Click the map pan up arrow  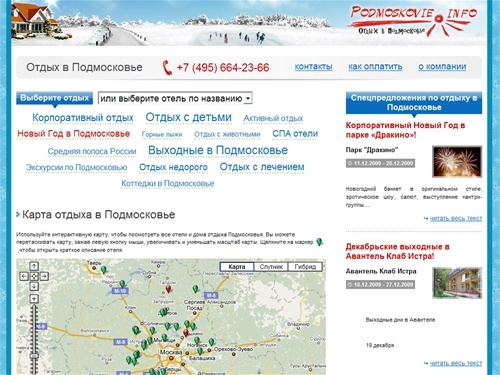(34, 266)
